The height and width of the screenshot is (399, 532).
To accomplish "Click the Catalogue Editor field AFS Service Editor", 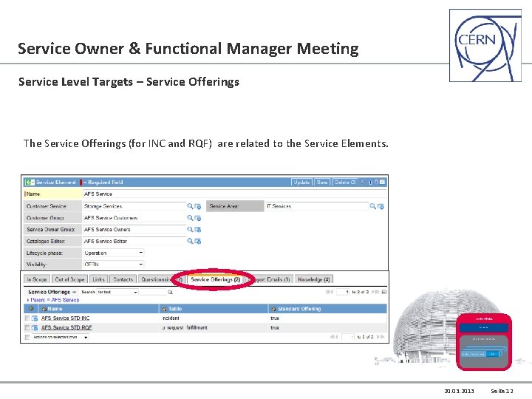I will tap(134, 241).
